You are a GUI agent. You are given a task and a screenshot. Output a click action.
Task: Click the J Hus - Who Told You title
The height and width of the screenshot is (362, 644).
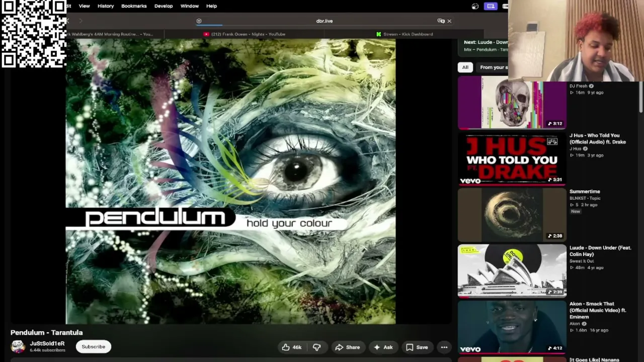pos(598,139)
